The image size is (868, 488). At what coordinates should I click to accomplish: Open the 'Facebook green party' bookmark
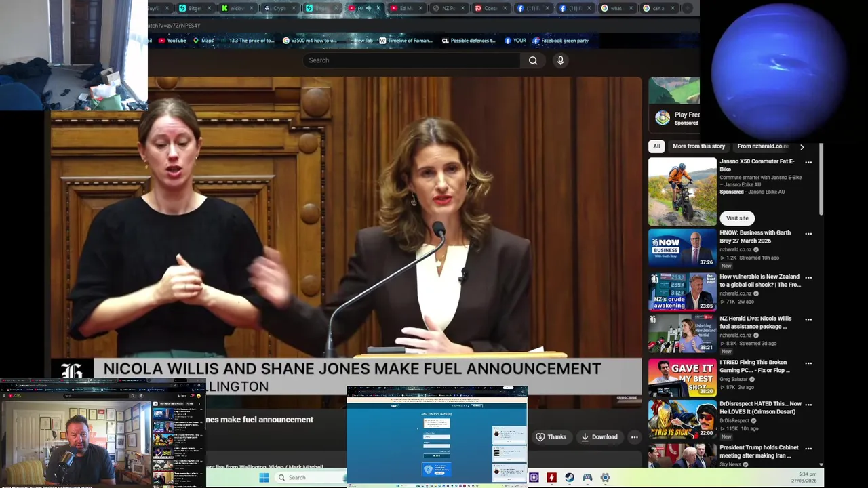[560, 41]
